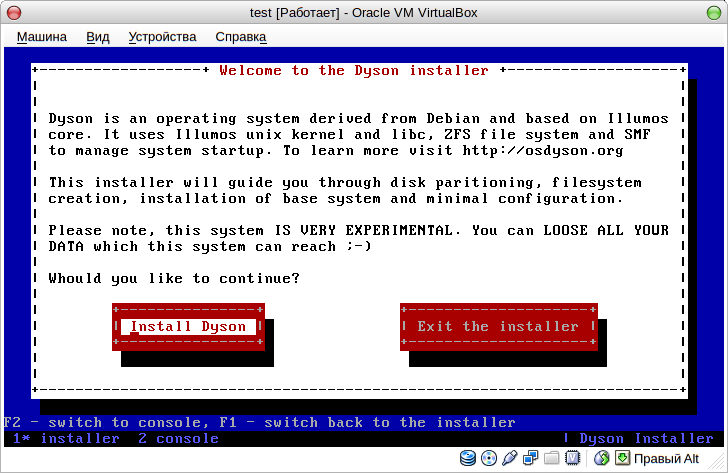Click the 'Welcome to the Dyson installer' title

point(354,71)
